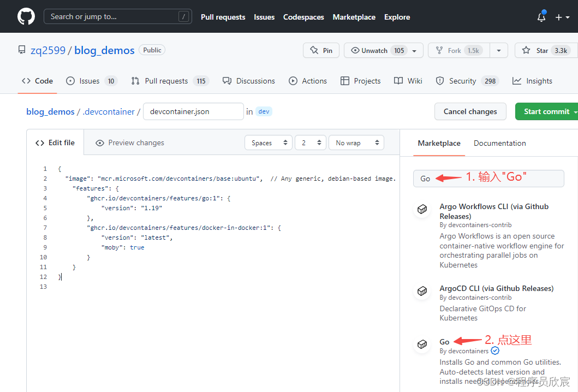578x392 pixels.
Task: Open the indent size 2 dropdown
Action: (311, 142)
